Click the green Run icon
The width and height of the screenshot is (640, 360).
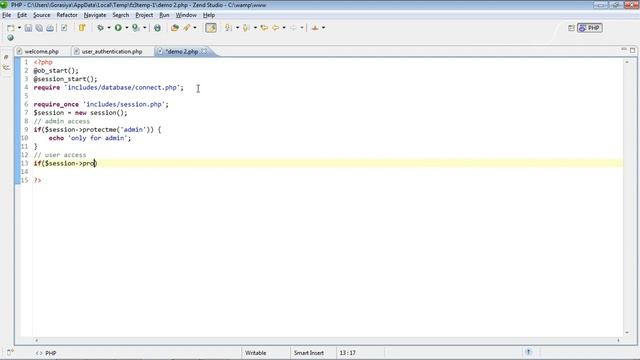(x=118, y=28)
